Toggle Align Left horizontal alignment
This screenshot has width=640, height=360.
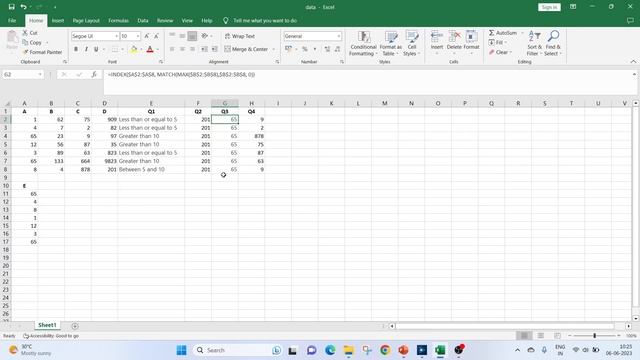pos(172,49)
